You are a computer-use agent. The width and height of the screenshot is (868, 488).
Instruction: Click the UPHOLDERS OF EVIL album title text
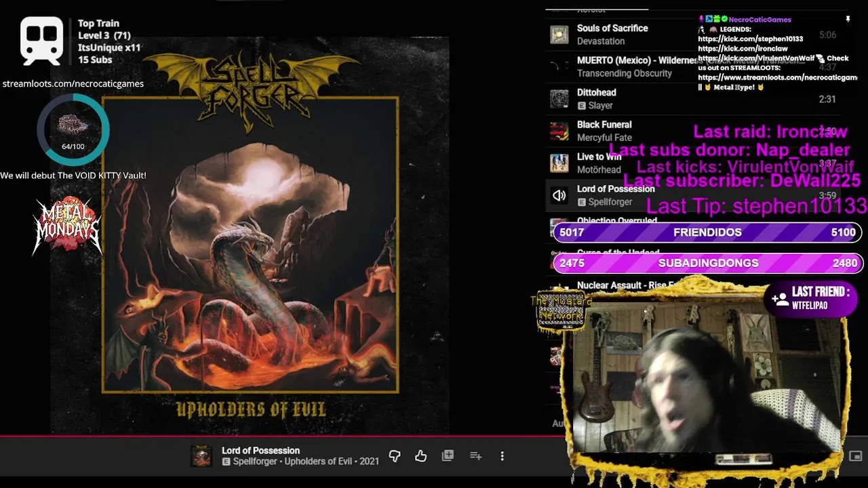coord(251,409)
